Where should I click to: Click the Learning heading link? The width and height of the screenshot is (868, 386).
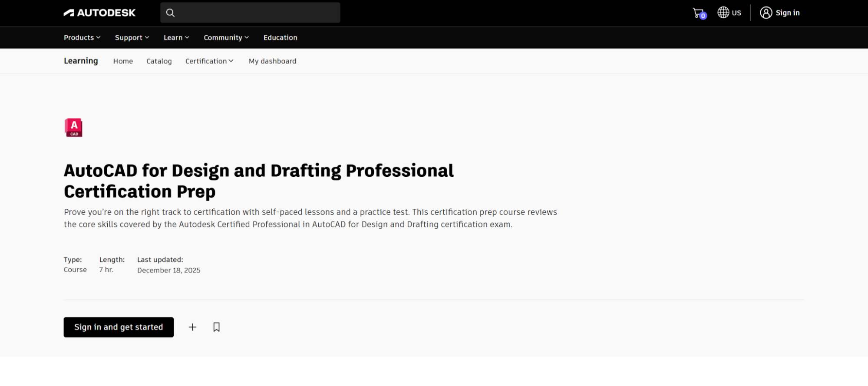pos(81,61)
